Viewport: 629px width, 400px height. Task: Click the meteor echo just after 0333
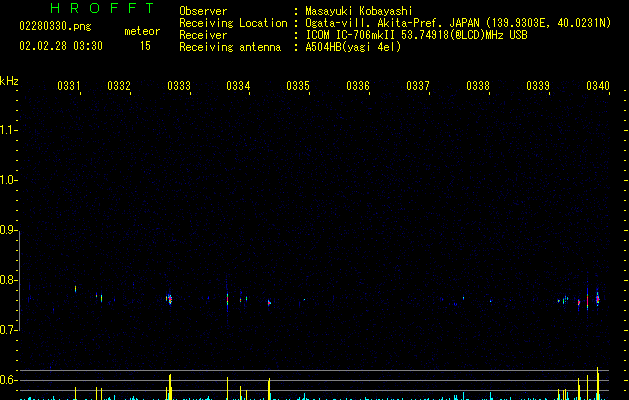[169, 299]
